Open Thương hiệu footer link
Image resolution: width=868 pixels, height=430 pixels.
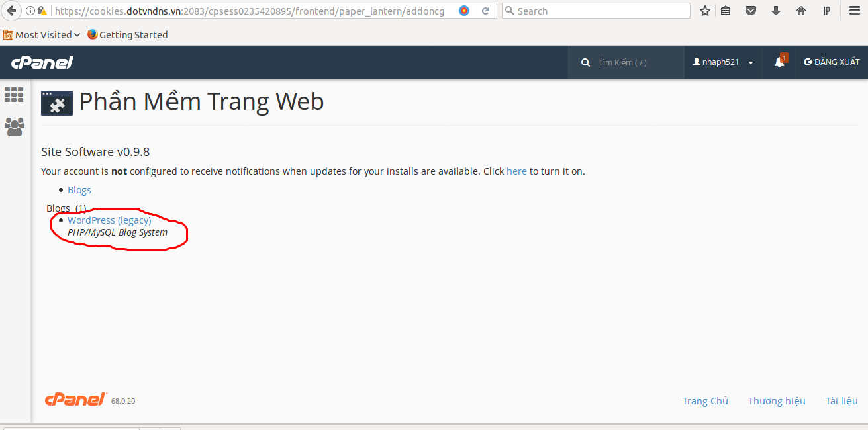(777, 401)
